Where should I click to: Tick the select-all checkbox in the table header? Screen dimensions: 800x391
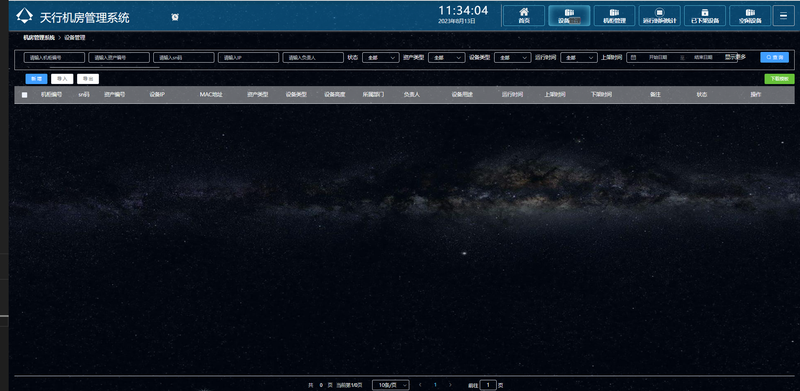tap(24, 95)
